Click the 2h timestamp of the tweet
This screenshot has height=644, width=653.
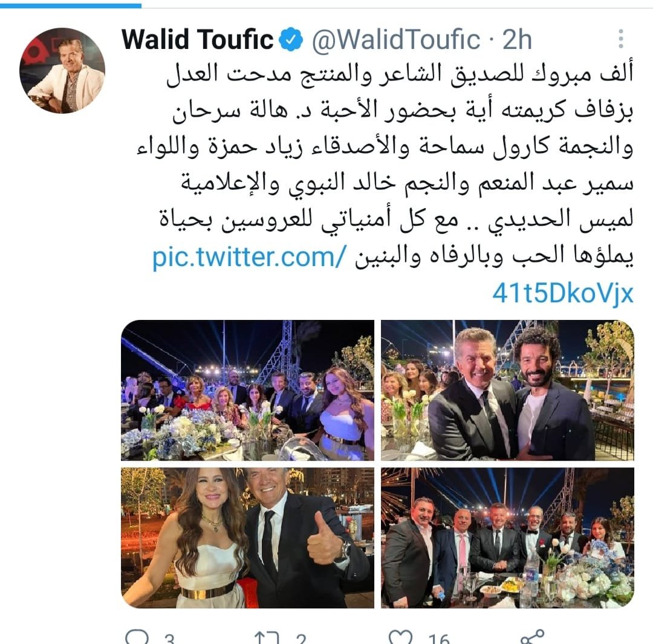(517, 39)
